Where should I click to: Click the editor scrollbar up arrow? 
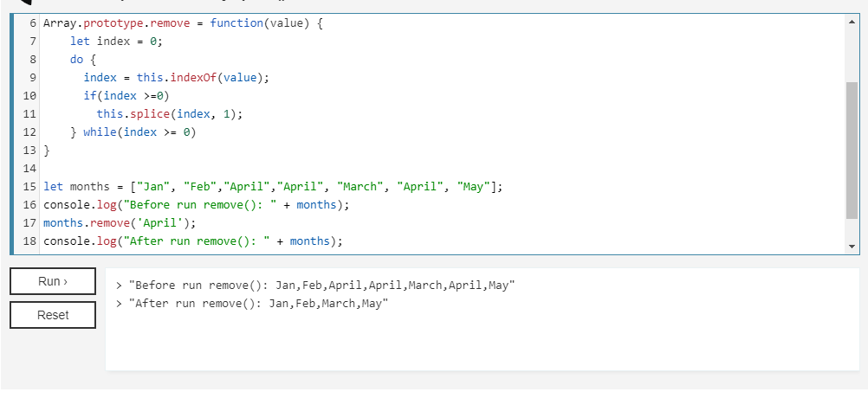click(x=852, y=22)
